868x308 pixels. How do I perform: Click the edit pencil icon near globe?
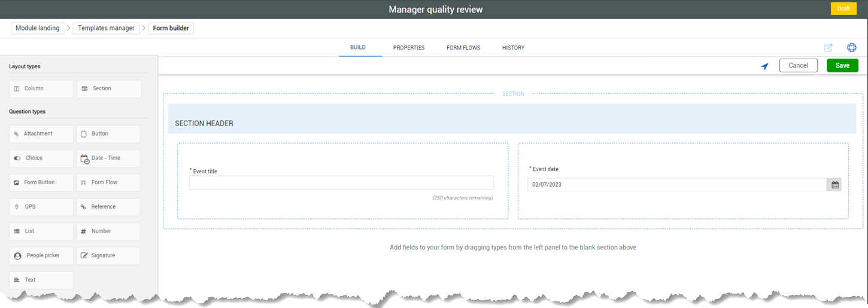[828, 48]
